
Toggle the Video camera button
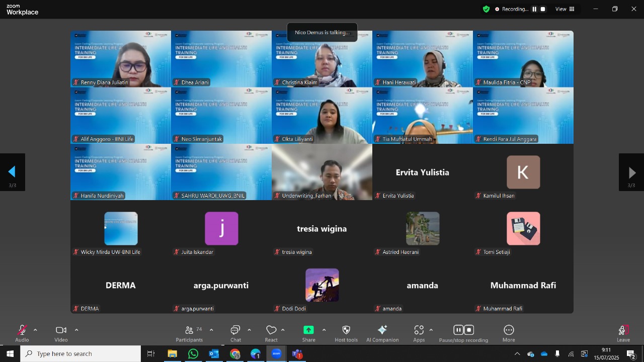(x=61, y=334)
